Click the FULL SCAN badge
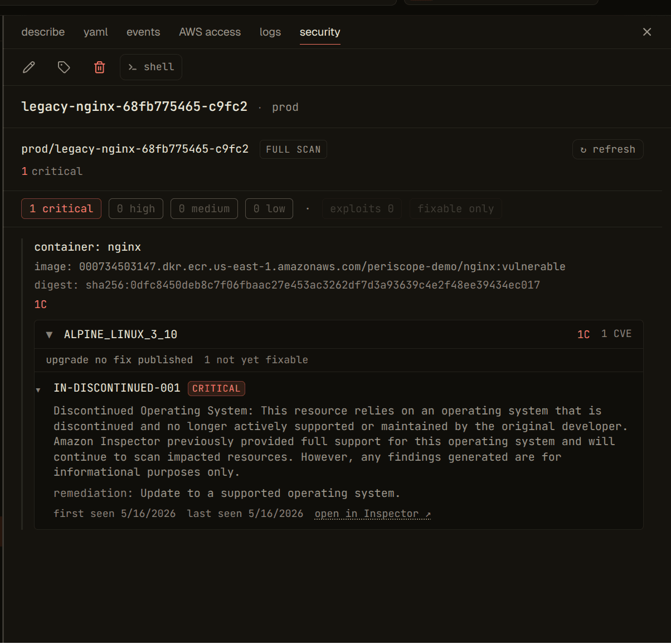 [293, 149]
